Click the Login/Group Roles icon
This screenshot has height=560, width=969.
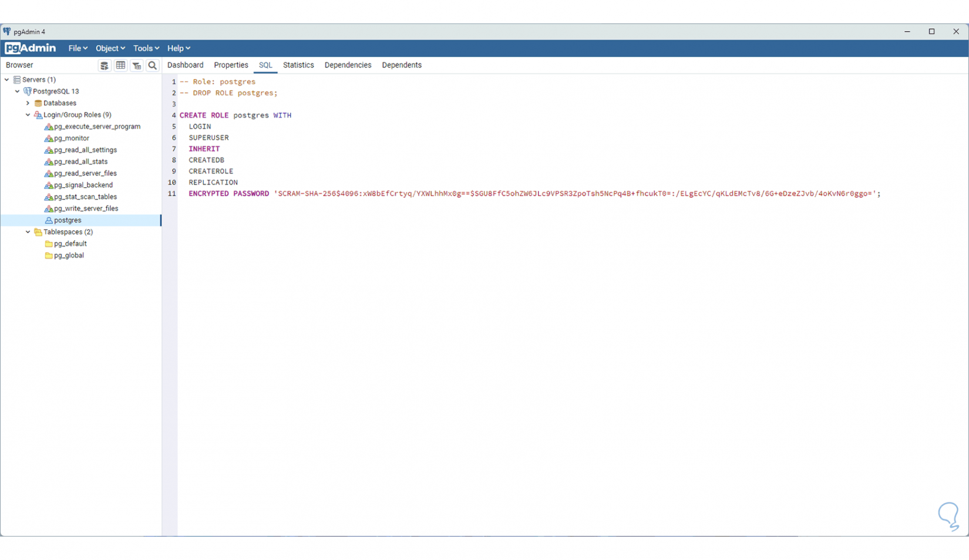(38, 115)
